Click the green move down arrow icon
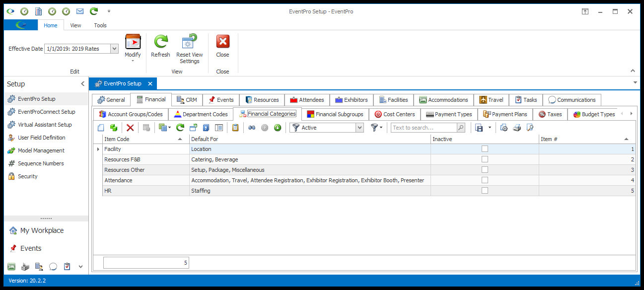 [278, 128]
